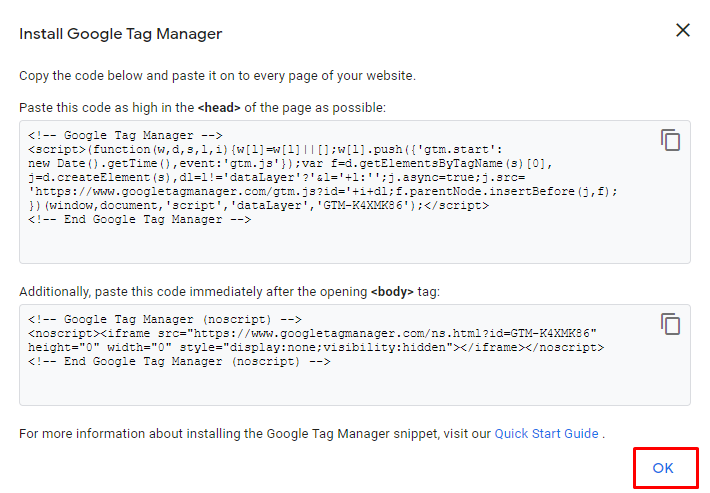Close the Install Google Tag Manager dialog

coord(683,30)
